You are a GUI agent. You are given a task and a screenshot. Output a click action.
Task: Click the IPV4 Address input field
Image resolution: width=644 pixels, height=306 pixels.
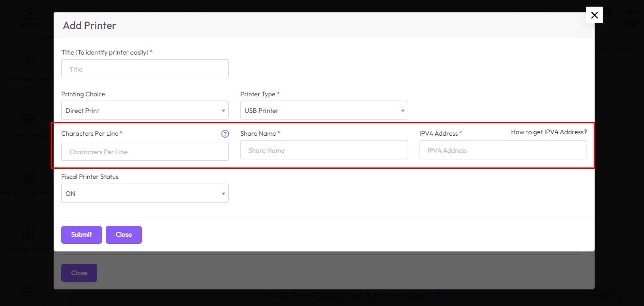[x=503, y=150]
